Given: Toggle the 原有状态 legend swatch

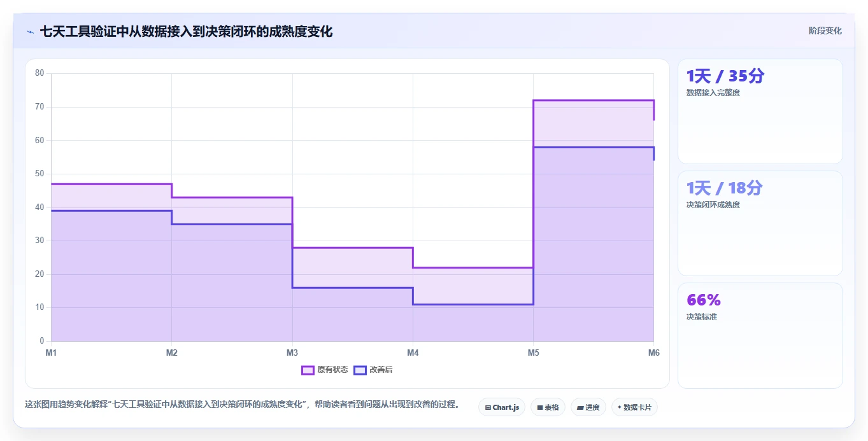Looking at the screenshot, I should point(308,370).
